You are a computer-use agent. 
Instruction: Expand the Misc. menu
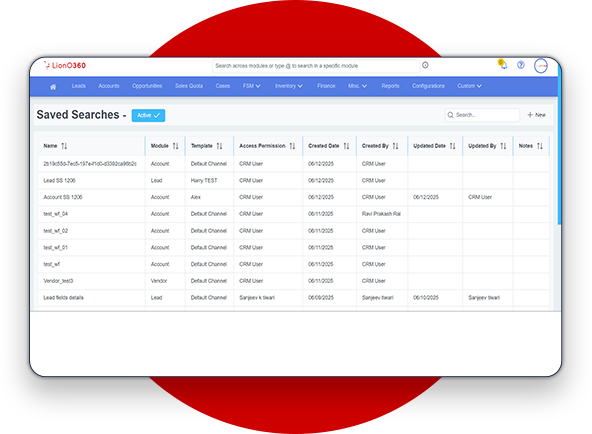tap(357, 86)
